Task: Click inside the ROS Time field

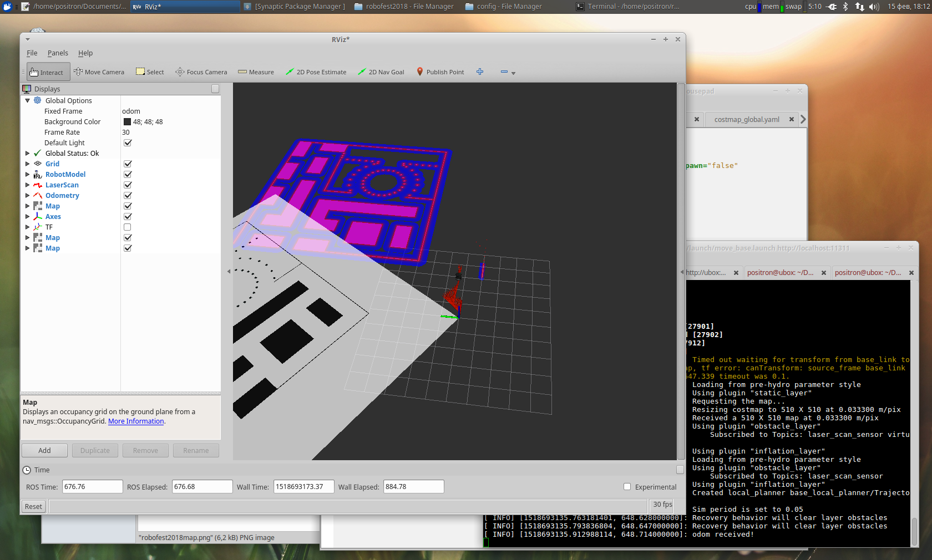Action: tap(92, 486)
